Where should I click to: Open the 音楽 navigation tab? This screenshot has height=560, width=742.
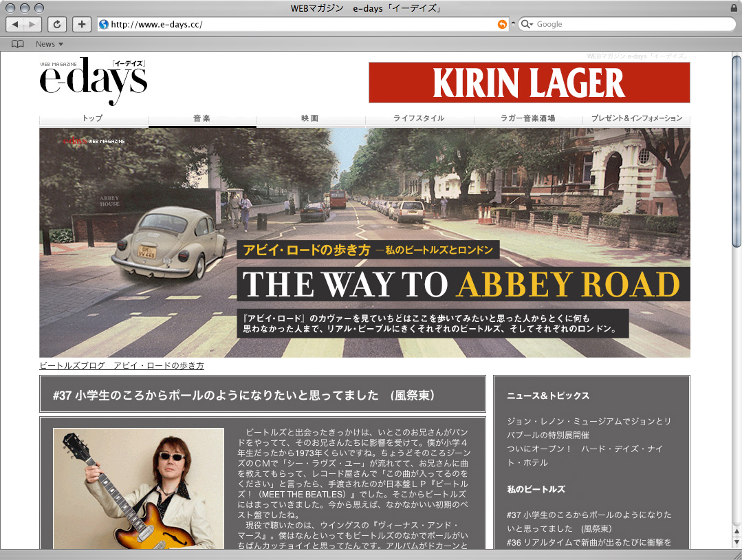(x=202, y=118)
